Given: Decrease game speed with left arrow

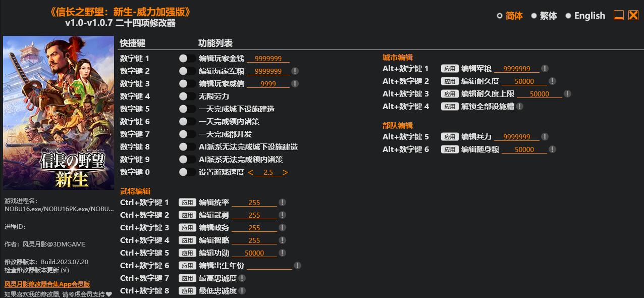Looking at the screenshot, I should 251,173.
